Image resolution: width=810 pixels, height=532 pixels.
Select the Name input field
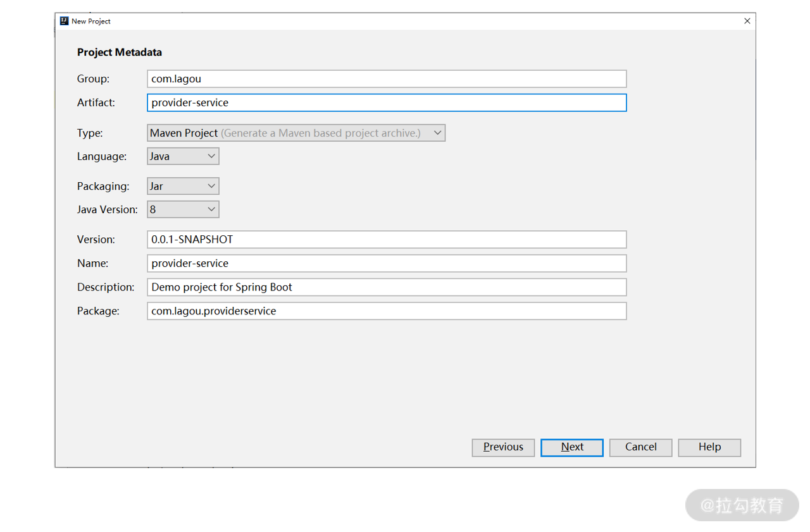click(x=386, y=263)
